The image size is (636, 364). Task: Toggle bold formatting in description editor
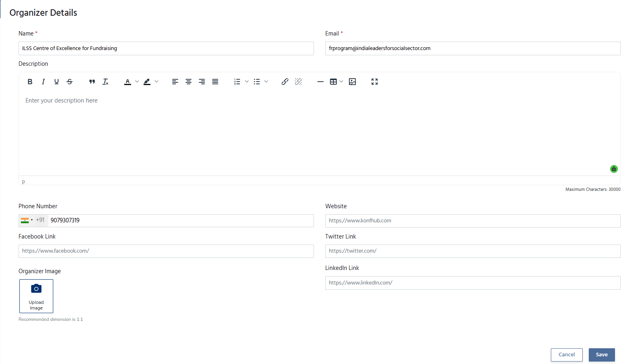point(30,82)
